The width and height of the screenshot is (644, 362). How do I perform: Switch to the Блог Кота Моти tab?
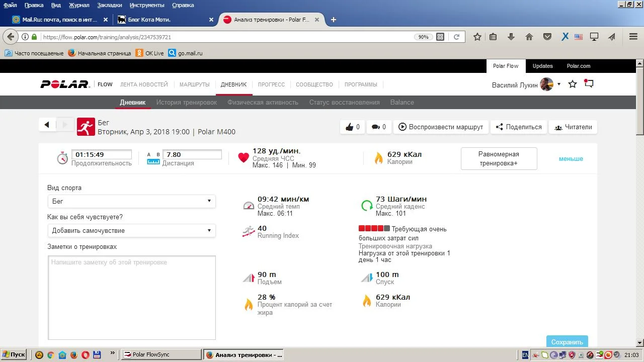tap(165, 20)
